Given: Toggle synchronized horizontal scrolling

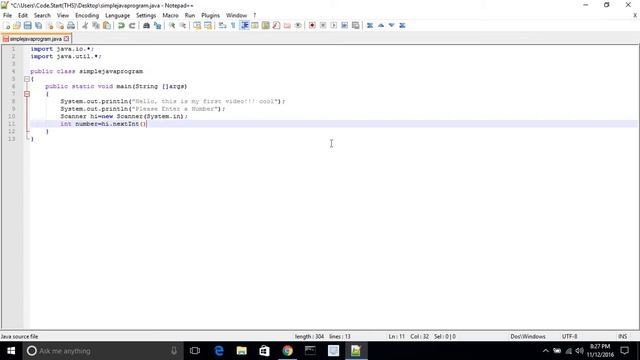Looking at the screenshot, I should (x=208, y=25).
